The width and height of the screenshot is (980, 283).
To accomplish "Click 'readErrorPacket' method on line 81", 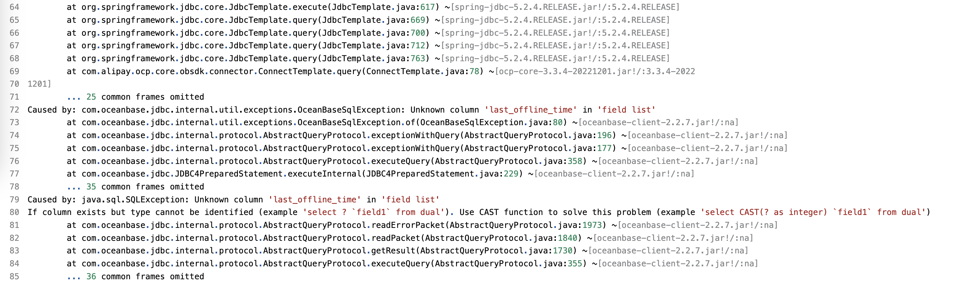I will (408, 225).
